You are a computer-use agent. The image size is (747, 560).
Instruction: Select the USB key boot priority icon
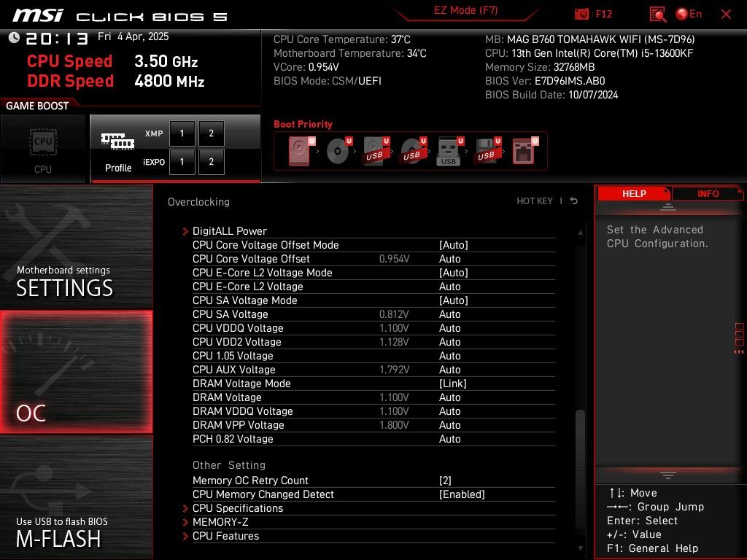tap(449, 151)
